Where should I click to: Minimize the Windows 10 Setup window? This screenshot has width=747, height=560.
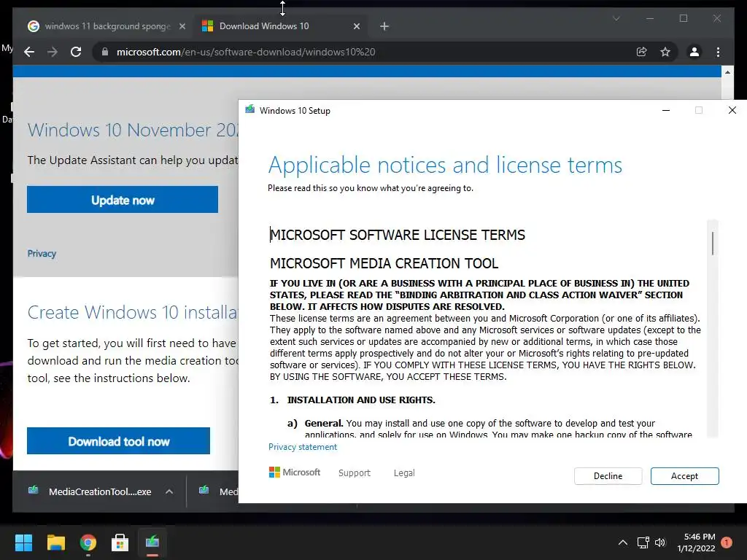666,111
